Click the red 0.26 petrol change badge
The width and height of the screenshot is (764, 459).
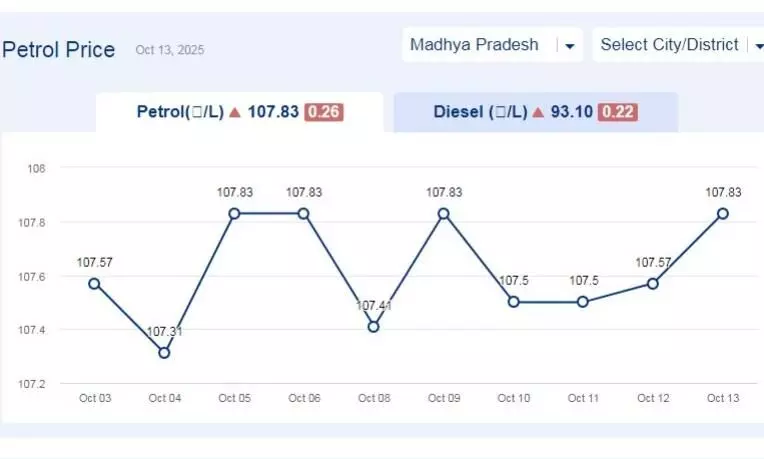[323, 112]
